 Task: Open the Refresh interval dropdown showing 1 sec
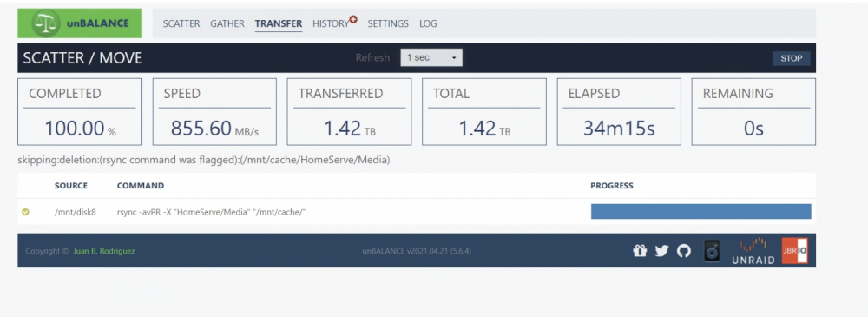point(431,57)
